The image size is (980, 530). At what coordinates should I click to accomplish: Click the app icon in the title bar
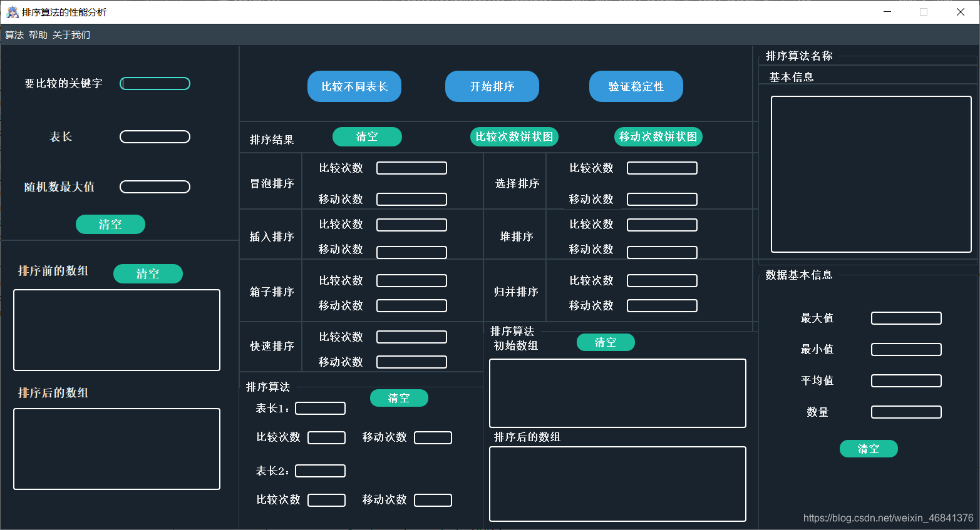coord(12,12)
